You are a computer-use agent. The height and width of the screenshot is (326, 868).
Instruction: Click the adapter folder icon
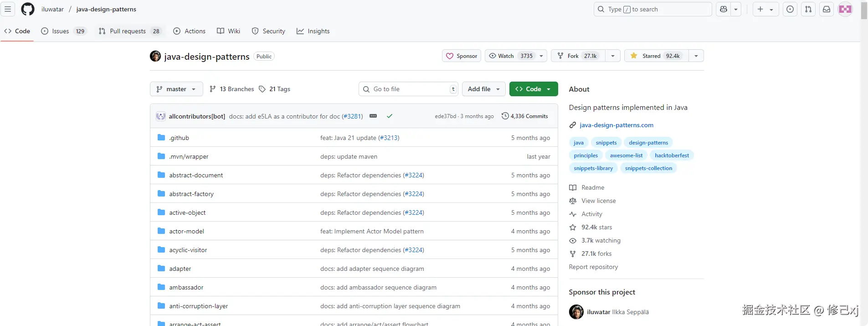[161, 268]
